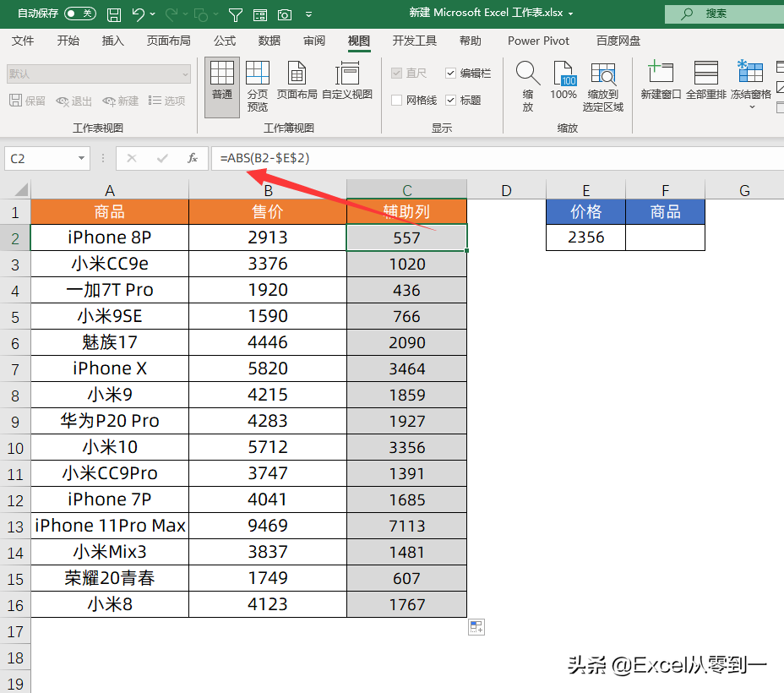Screen dimensions: 784x693
Task: Switch to the 开始 tab
Action: click(68, 41)
